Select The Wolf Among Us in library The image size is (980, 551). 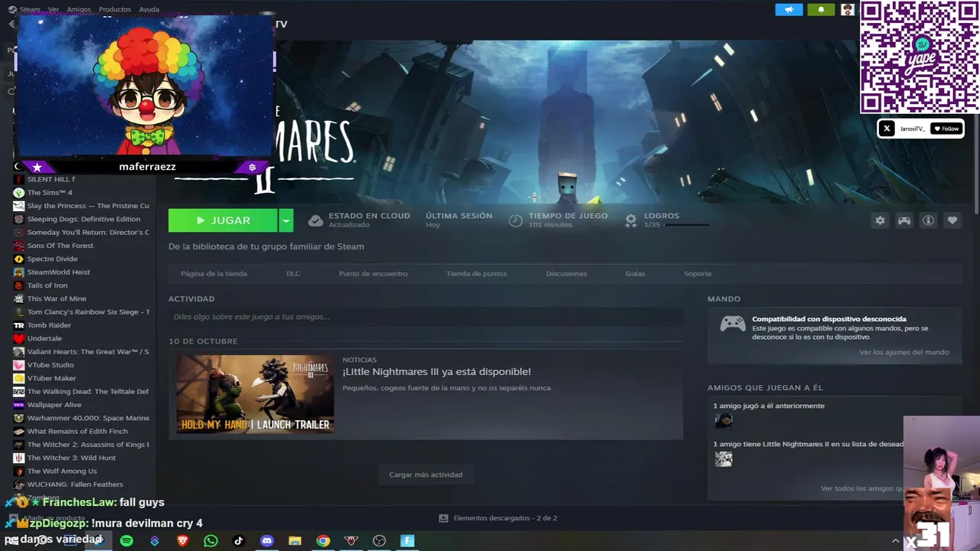coord(62,471)
